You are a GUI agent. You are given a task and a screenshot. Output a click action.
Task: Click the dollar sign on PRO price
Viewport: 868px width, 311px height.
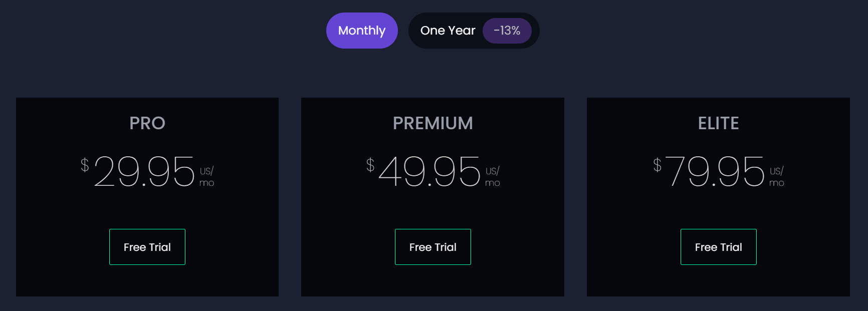pos(85,165)
